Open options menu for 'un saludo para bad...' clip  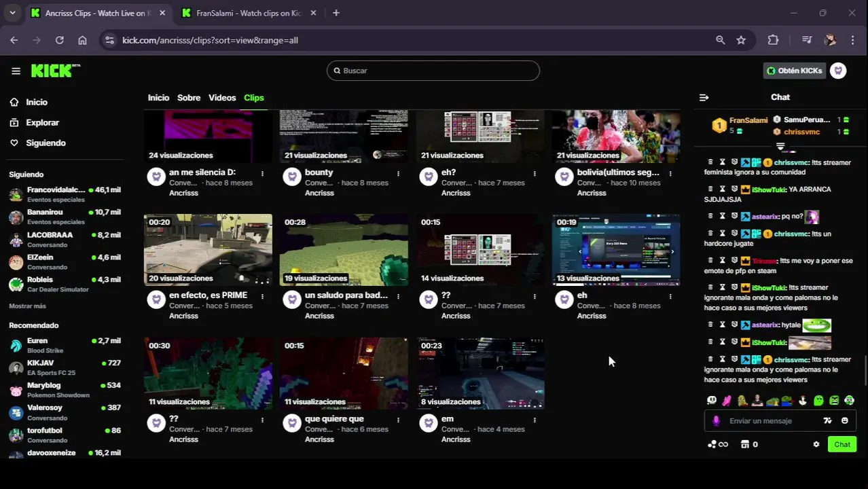click(x=398, y=297)
